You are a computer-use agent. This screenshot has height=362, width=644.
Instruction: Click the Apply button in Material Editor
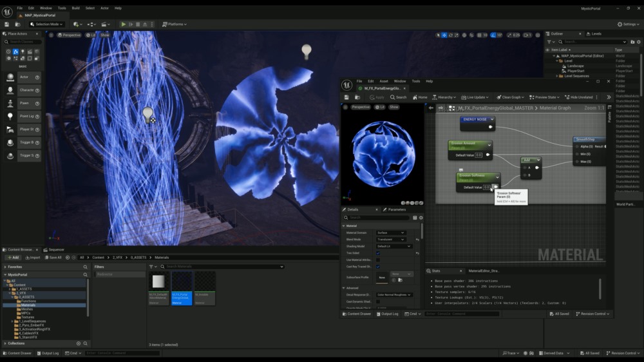tap(377, 97)
